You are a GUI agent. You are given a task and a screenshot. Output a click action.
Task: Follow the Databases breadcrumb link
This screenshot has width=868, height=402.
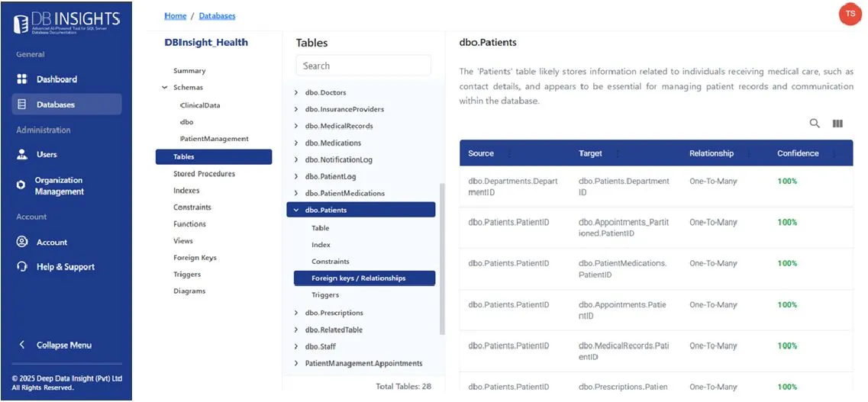tap(217, 15)
